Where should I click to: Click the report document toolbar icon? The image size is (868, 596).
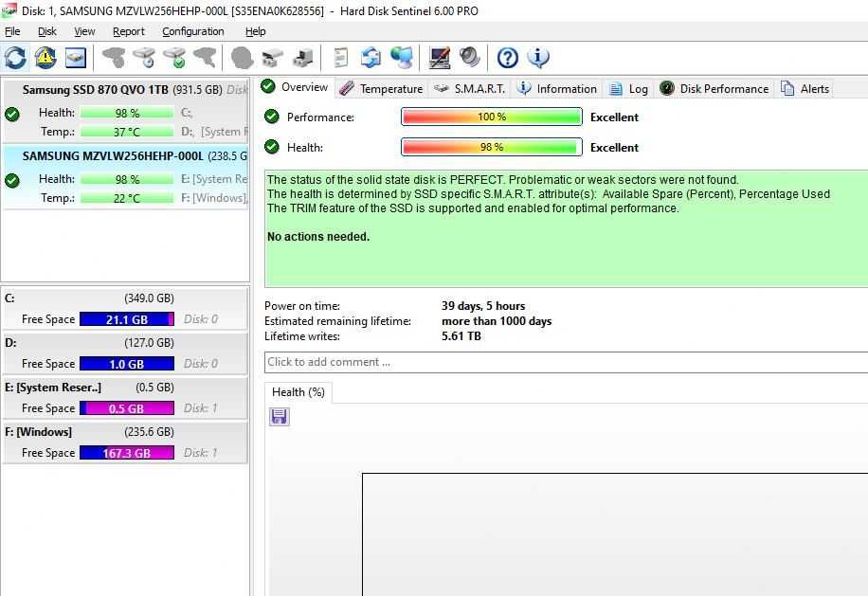[x=341, y=58]
